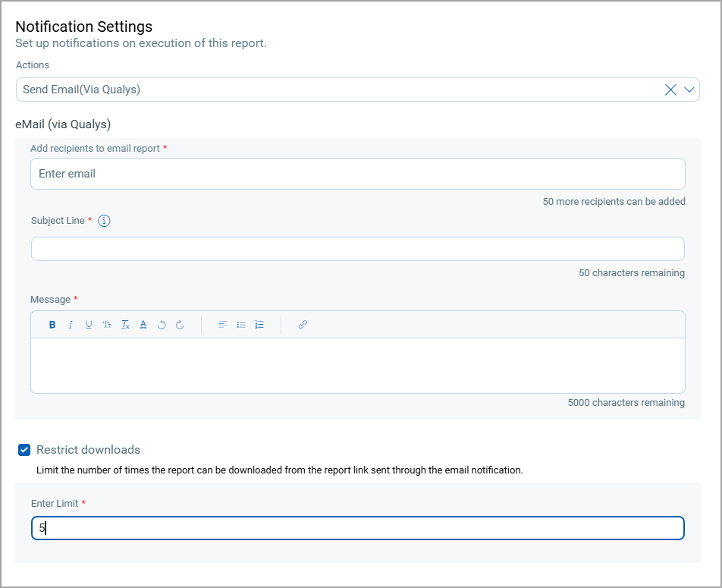Toggle underline in the message toolbar
Screen dimensions: 722x588
click(x=88, y=324)
